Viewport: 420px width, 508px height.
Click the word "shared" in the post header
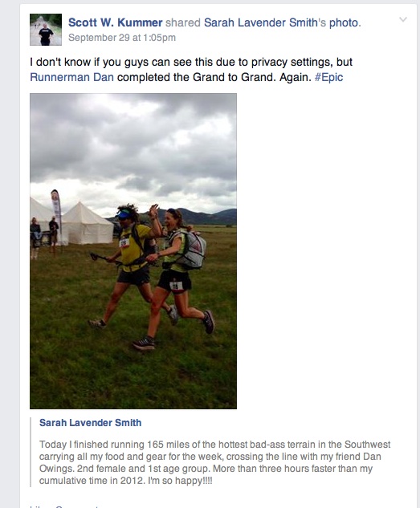183,22
